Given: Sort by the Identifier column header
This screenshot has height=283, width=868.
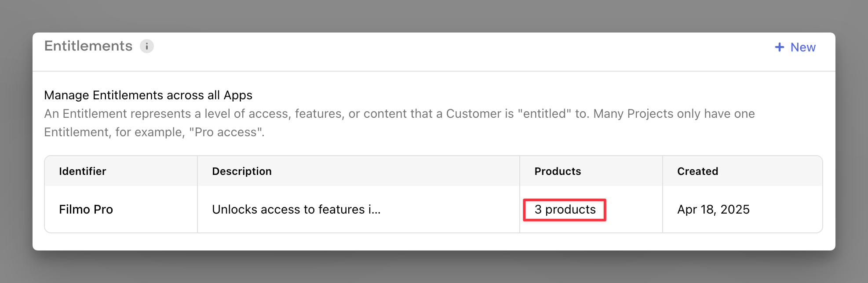Looking at the screenshot, I should click(83, 171).
